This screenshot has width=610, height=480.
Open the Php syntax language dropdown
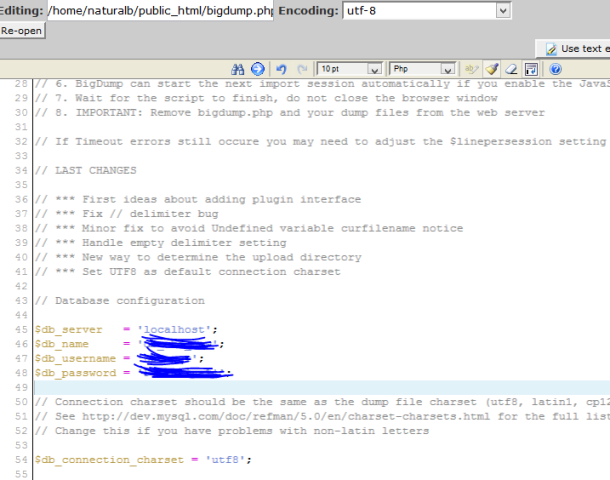coord(422,69)
